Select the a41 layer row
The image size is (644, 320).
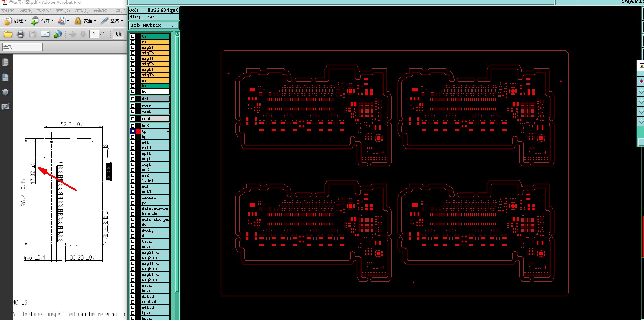[155, 142]
